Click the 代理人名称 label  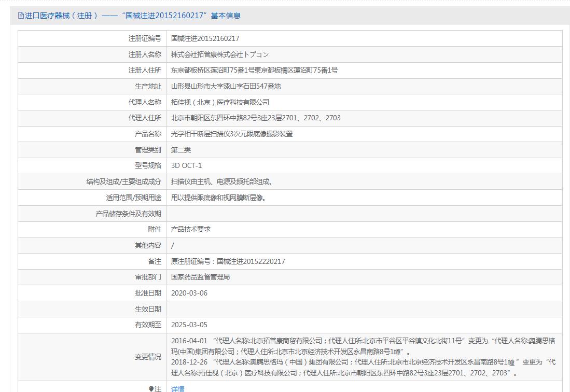click(x=145, y=102)
